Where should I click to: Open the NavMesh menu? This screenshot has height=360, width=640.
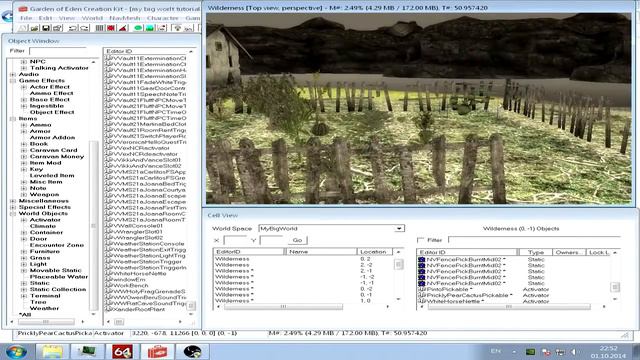[124, 18]
